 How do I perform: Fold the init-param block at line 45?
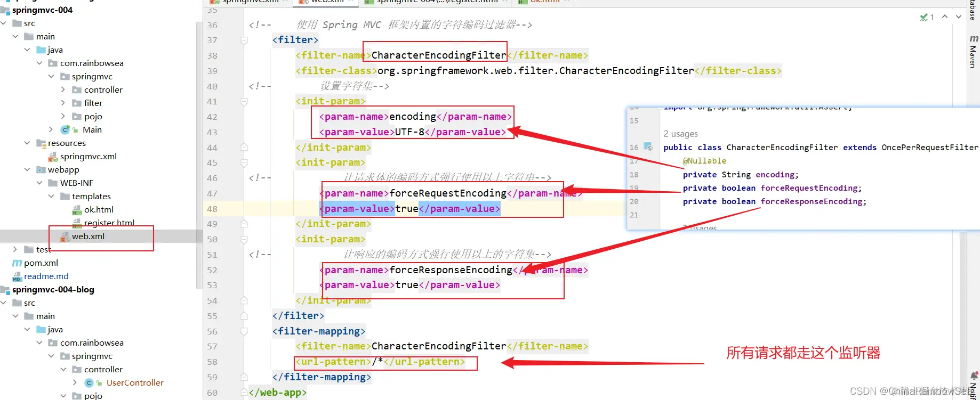click(x=244, y=162)
